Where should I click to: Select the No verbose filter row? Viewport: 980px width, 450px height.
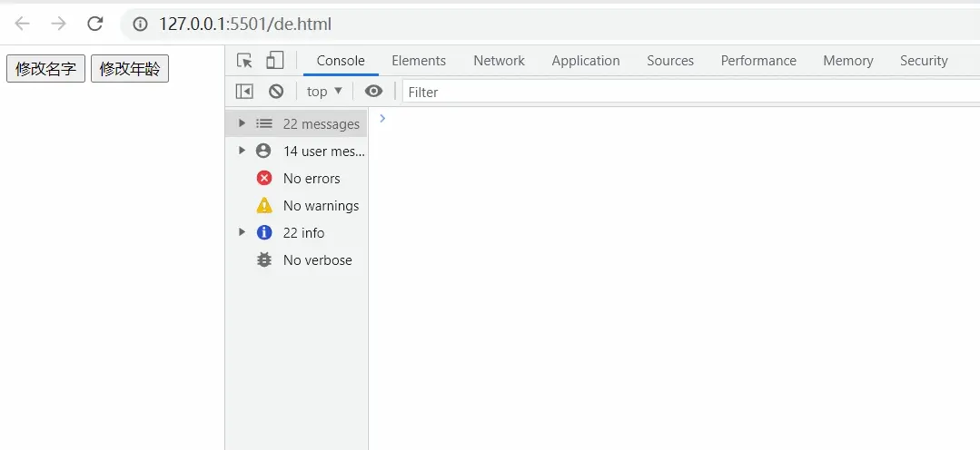coord(296,259)
